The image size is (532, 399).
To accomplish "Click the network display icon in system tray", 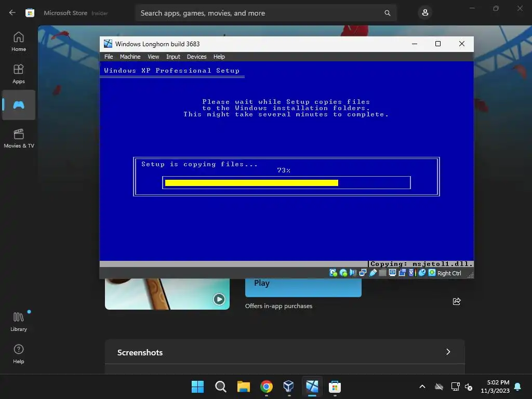I will click(x=455, y=387).
